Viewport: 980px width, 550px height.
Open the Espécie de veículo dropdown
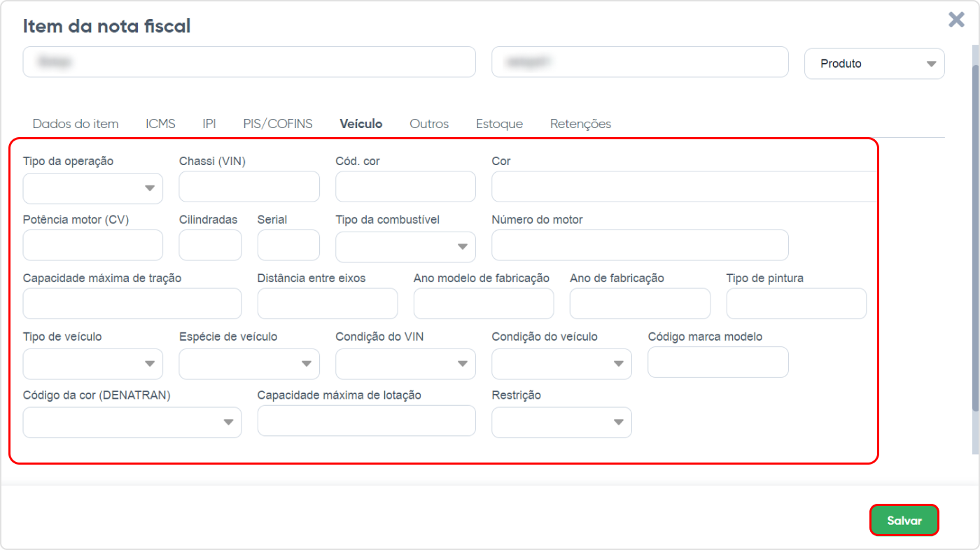coord(248,364)
